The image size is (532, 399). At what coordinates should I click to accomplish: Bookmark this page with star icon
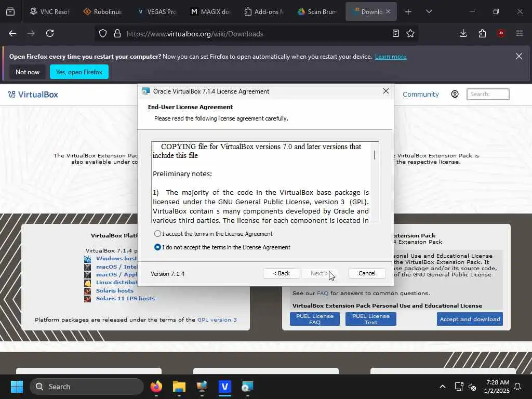click(x=410, y=33)
